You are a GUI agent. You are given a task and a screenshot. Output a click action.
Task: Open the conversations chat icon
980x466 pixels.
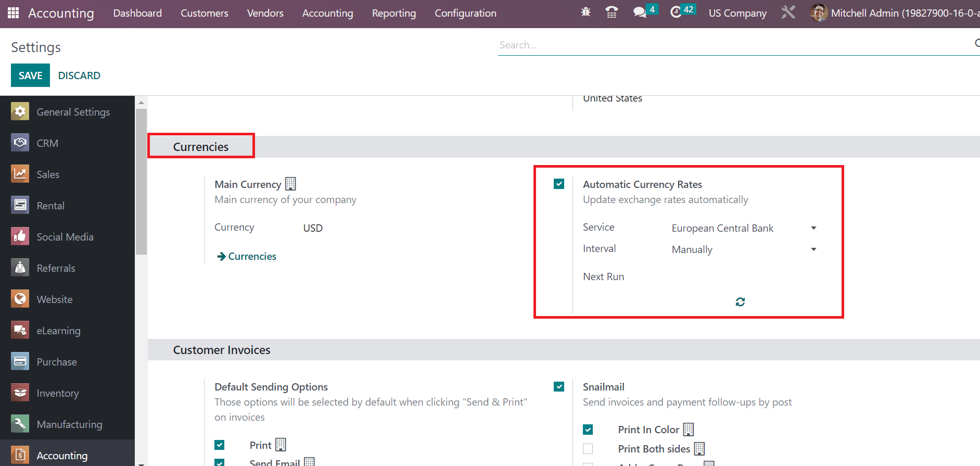tap(640, 12)
